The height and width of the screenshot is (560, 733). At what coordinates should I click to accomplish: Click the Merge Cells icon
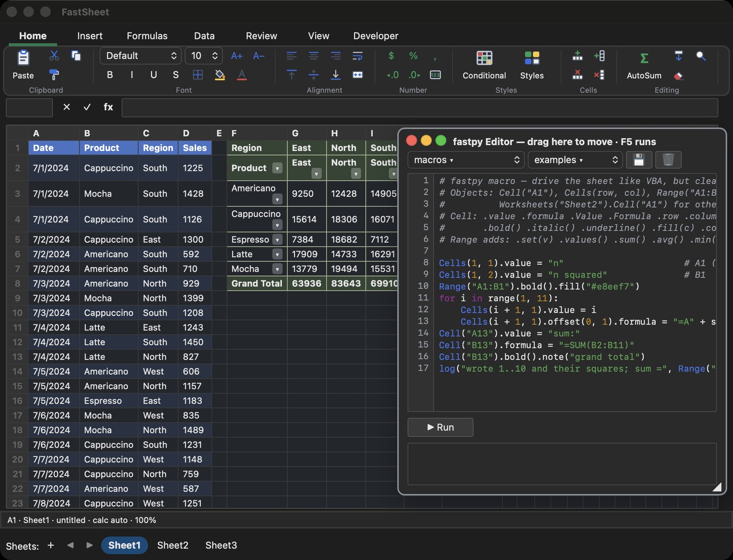(x=358, y=75)
